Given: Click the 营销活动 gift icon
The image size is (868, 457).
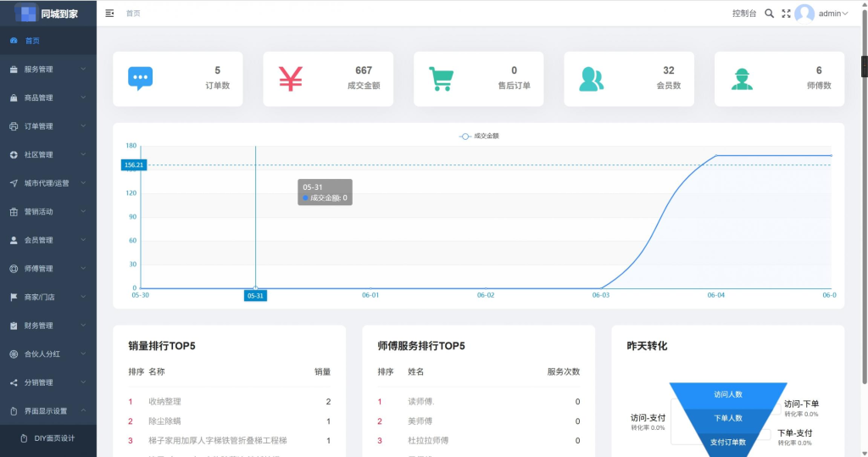Looking at the screenshot, I should [14, 212].
